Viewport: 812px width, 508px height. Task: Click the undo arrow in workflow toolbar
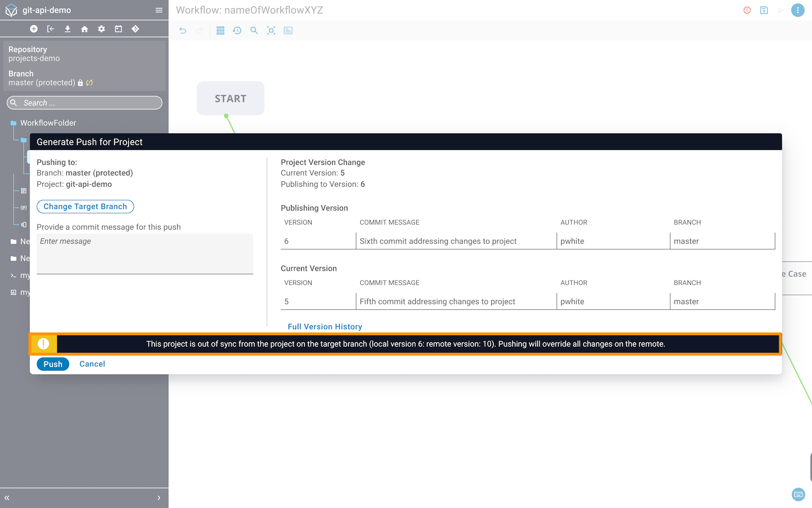pos(183,30)
